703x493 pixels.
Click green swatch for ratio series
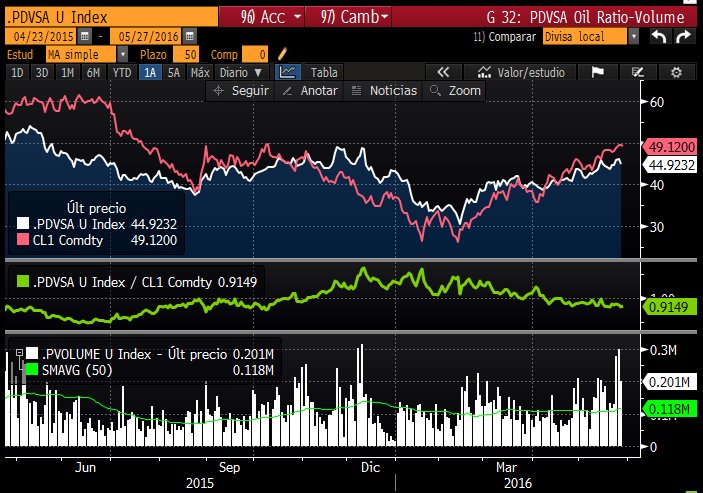[23, 281]
